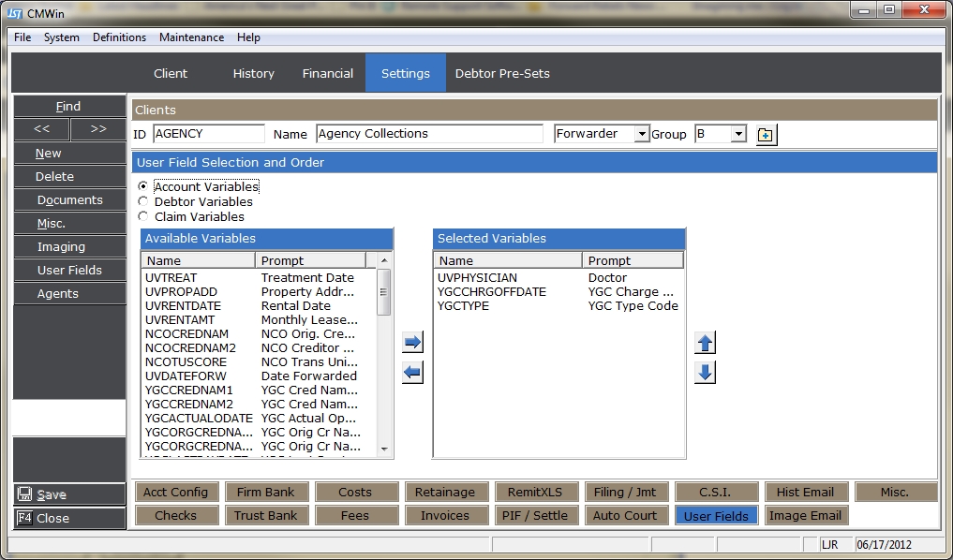Click the Find button in sidebar
The height and width of the screenshot is (560, 953).
tap(69, 107)
